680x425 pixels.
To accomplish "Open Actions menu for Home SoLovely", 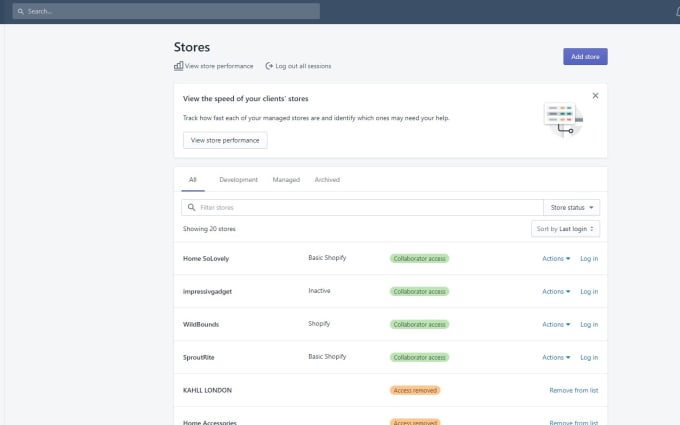I will click(556, 258).
